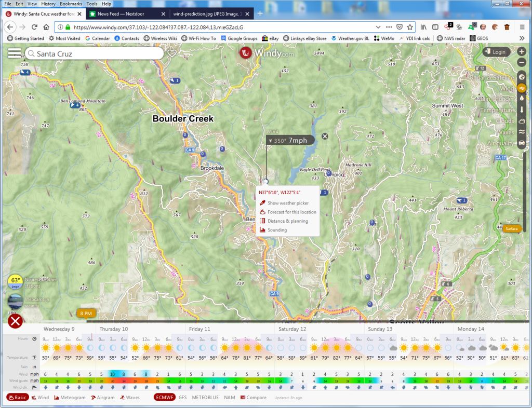Switch to the Clouds layer icon
The image size is (532, 408).
coord(522,121)
